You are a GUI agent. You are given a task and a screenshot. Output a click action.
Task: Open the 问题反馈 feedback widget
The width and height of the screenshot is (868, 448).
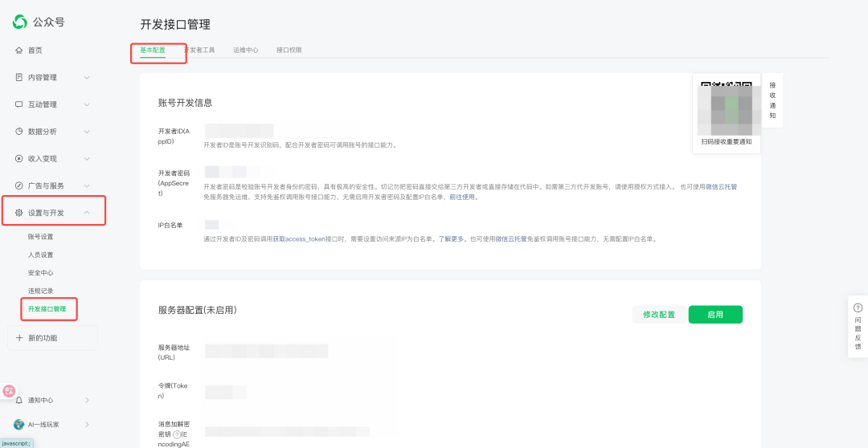pyautogui.click(x=858, y=326)
